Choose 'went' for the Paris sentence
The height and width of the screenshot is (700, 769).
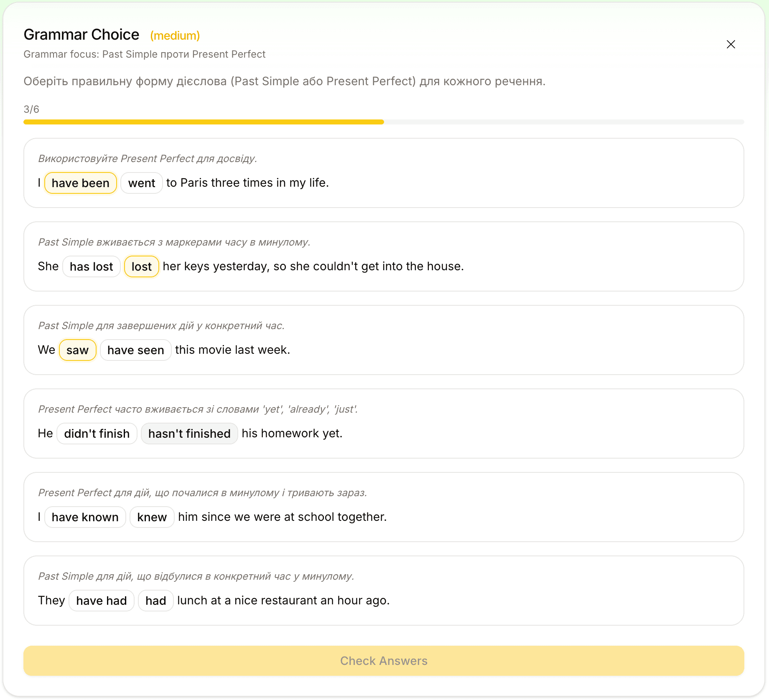coord(142,183)
